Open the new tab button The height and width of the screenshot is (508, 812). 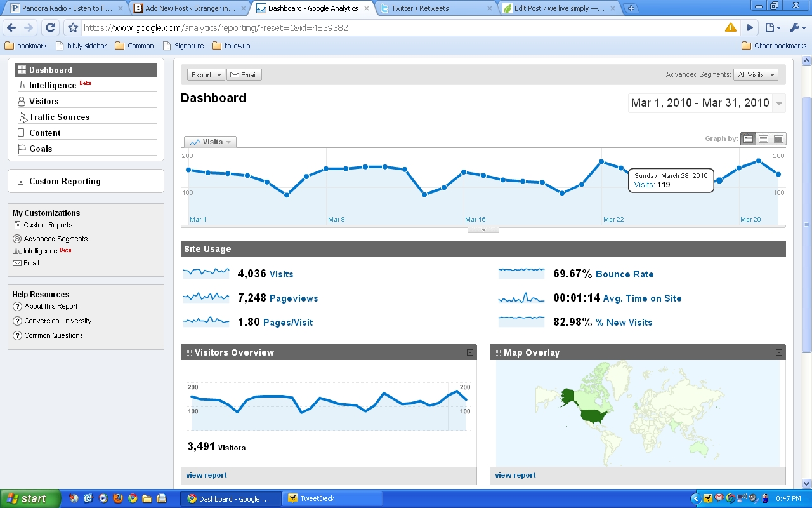630,8
